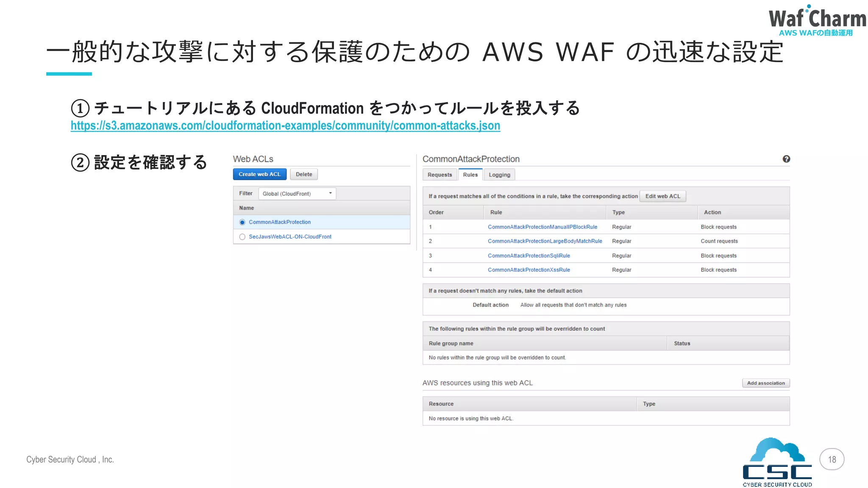The image size is (868, 488).
Task: Open the CommonAttackProtectionManualIPBlockRule link
Action: click(542, 227)
